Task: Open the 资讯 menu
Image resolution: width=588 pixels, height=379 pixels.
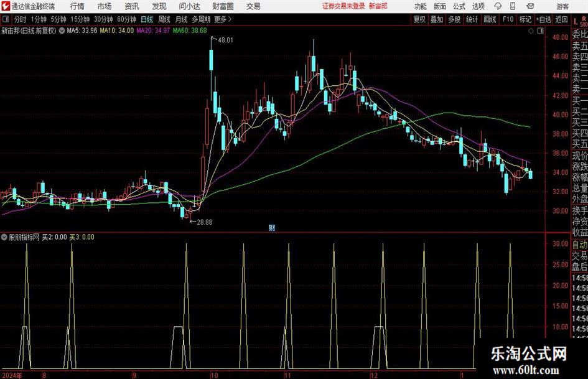Action: tap(132, 6)
